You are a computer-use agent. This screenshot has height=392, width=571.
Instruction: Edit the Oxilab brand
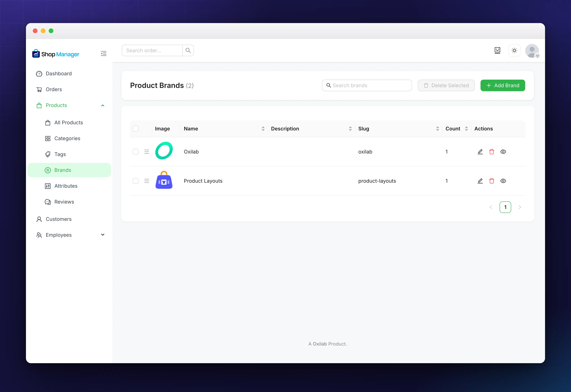pos(480,152)
